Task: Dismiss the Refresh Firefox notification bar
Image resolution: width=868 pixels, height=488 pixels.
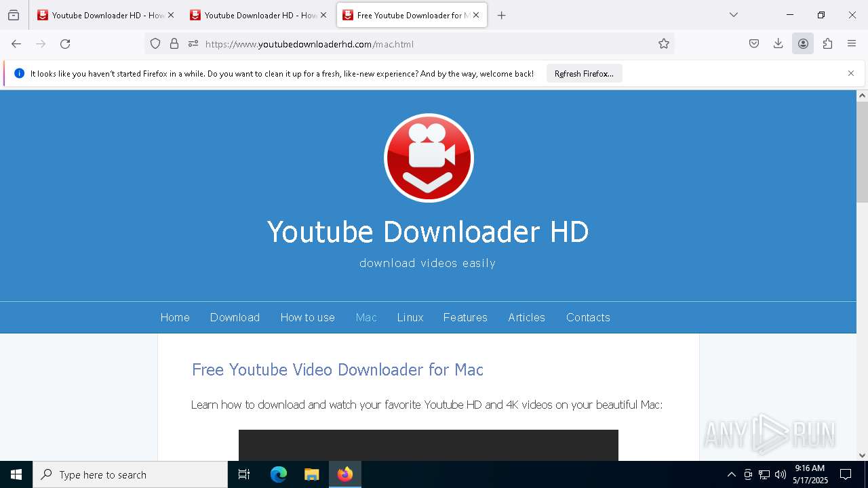Action: pyautogui.click(x=851, y=73)
